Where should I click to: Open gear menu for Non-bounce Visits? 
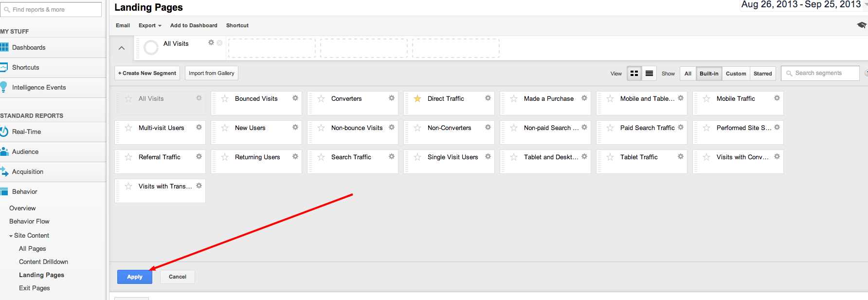392,127
